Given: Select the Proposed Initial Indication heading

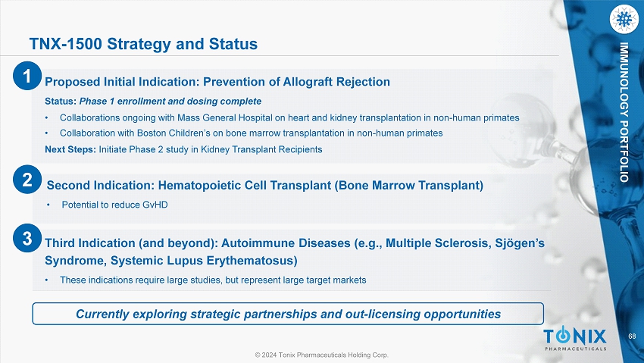Looking at the screenshot, I should 217,82.
